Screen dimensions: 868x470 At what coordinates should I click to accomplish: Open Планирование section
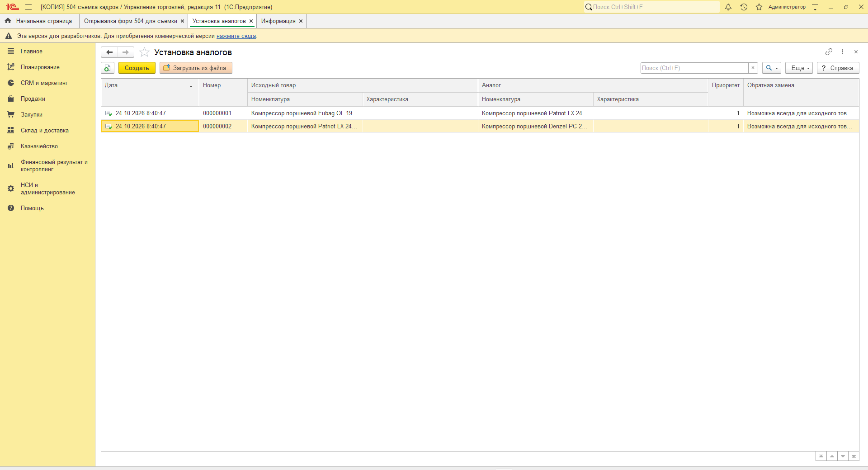tap(47, 67)
